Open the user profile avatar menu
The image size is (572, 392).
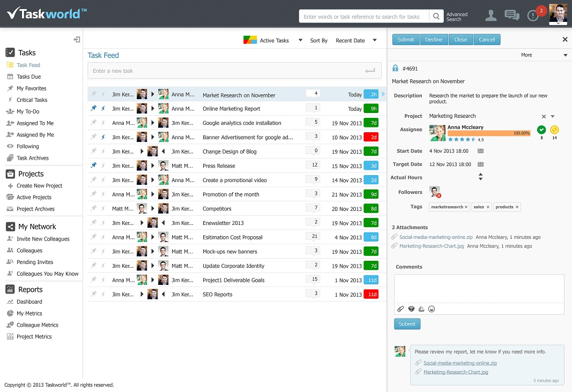click(x=558, y=14)
